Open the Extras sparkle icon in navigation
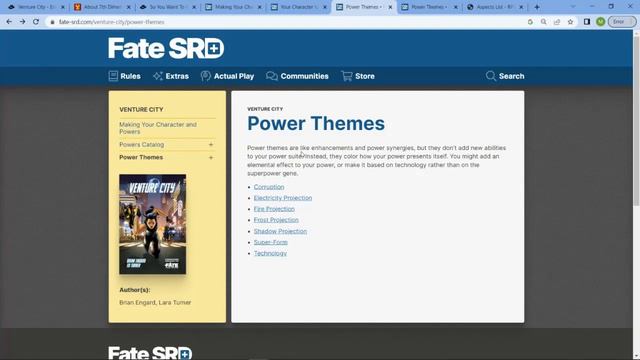Screen dimensions: 640x360 point(158,76)
